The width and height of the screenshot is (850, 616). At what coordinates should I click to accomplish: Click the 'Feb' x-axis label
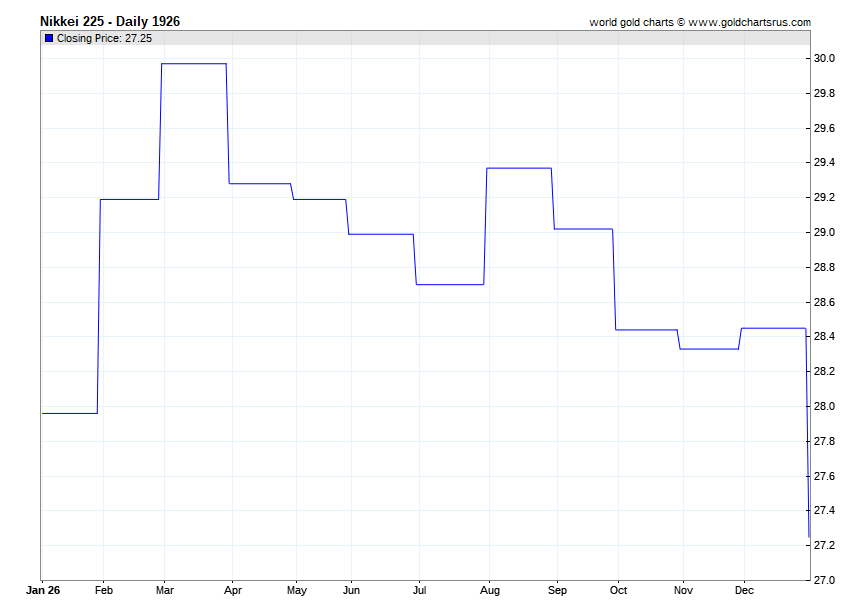[x=104, y=590]
